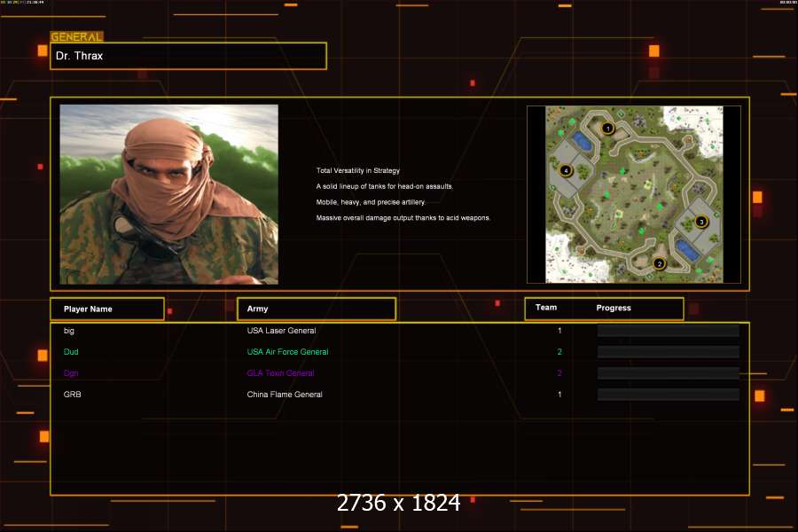
Task: Click the blue lake near minimap position 3
Action: pos(687,250)
